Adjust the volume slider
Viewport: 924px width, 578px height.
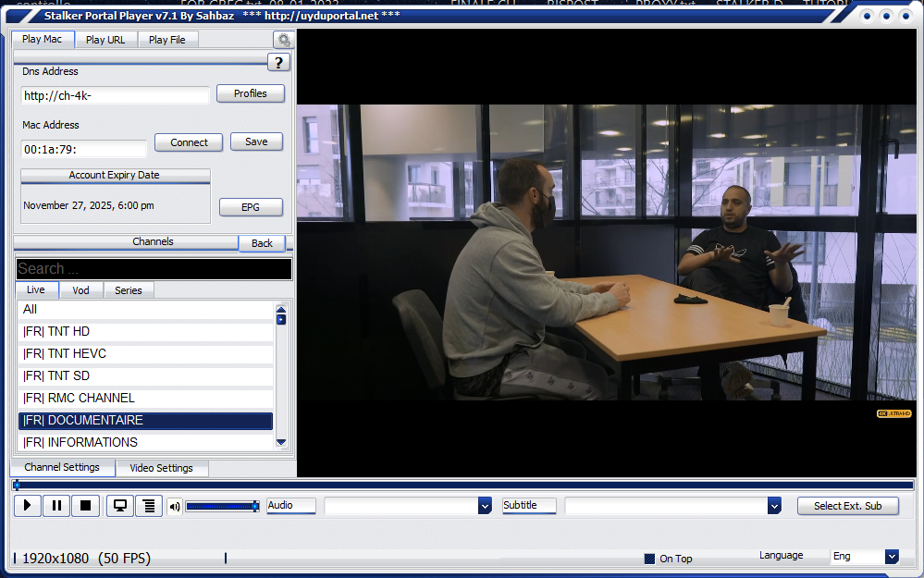[x=222, y=506]
